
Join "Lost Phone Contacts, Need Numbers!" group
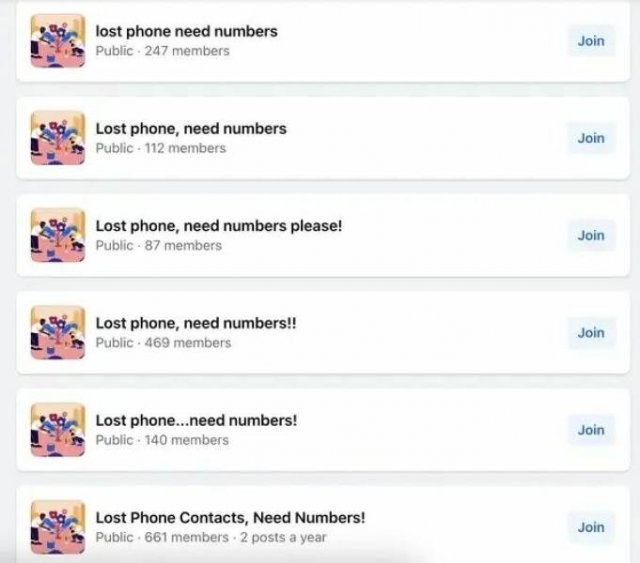[591, 527]
